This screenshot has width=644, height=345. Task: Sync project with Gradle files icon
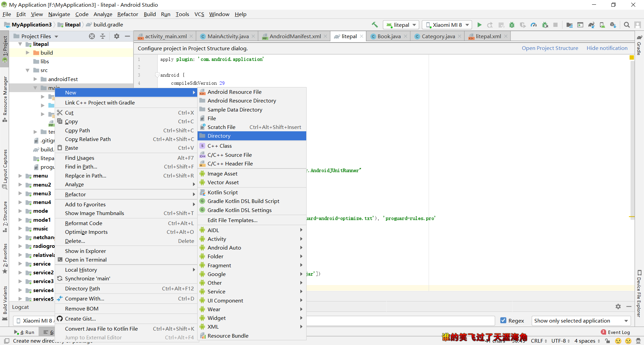click(x=591, y=25)
